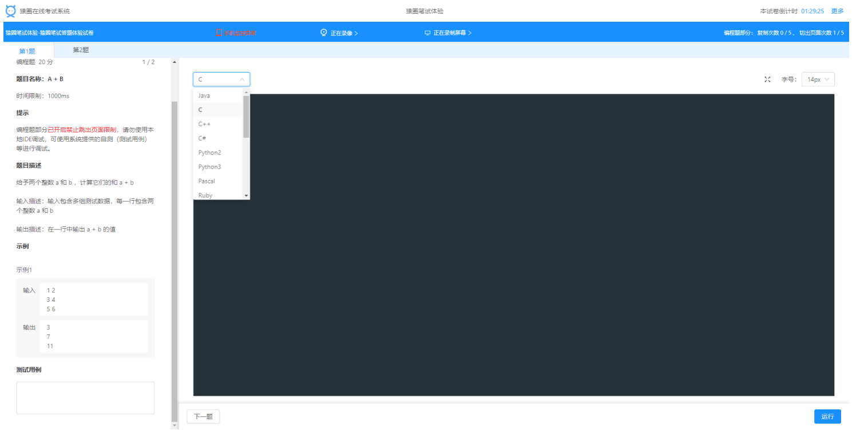The image size is (868, 442).
Task: Click inside the 测试用例 input box
Action: tap(85, 397)
